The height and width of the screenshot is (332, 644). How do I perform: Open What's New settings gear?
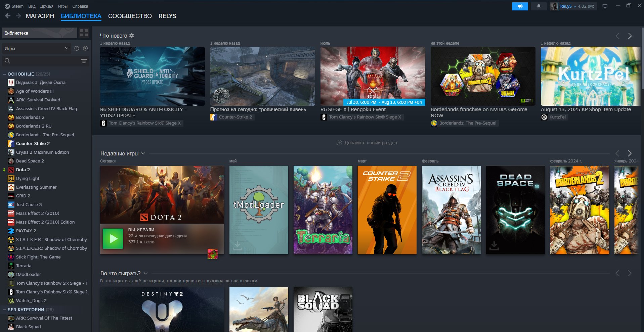(x=132, y=36)
